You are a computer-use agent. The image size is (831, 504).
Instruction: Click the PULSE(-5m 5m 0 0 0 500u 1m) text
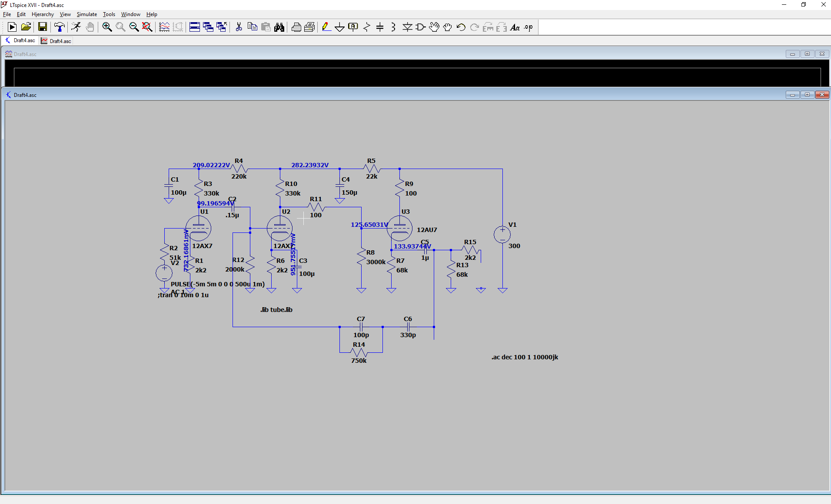pos(218,284)
